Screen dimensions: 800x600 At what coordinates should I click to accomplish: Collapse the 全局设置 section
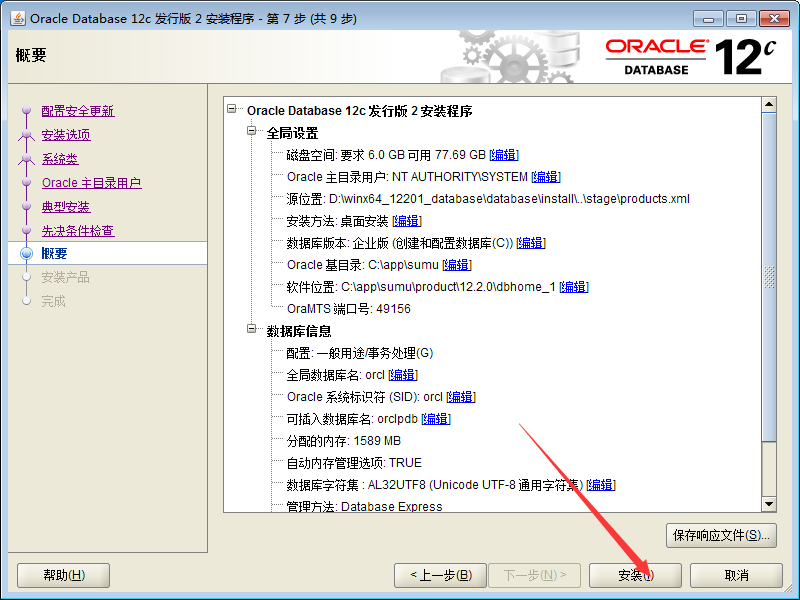coord(252,131)
